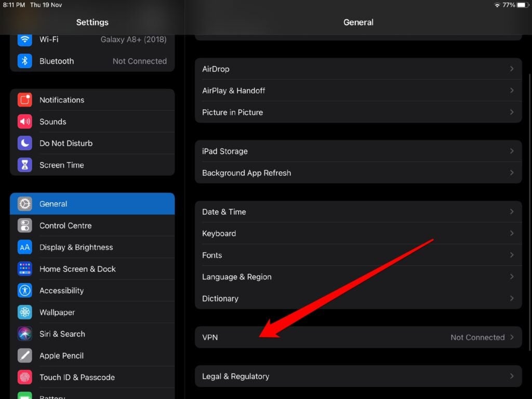The image size is (532, 399).
Task: Tap the 8:11 PM clock in status bar
Action: (x=14, y=5)
